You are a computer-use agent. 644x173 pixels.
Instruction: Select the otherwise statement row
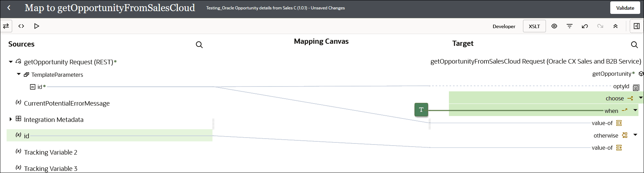coord(606,135)
